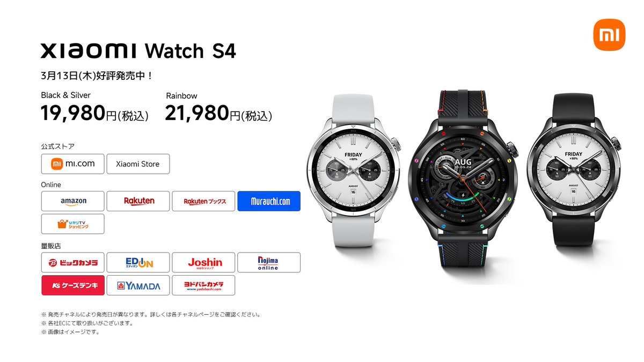Select the Bic Camera logo
Image resolution: width=644 pixels, height=362 pixels.
point(73,262)
